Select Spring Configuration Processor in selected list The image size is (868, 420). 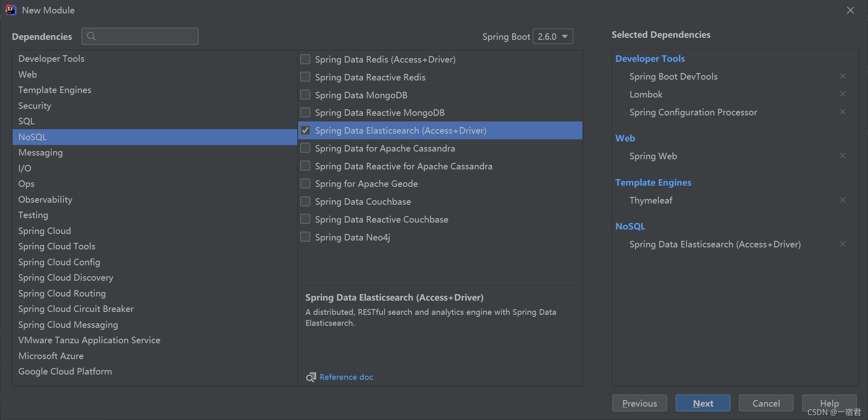click(x=693, y=112)
